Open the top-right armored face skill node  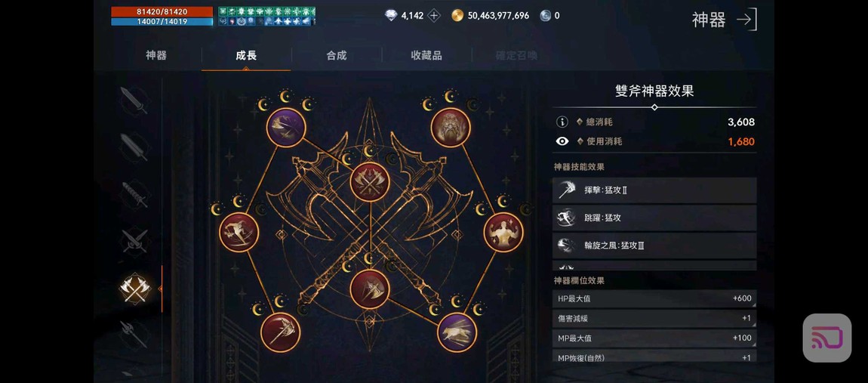[x=451, y=128]
